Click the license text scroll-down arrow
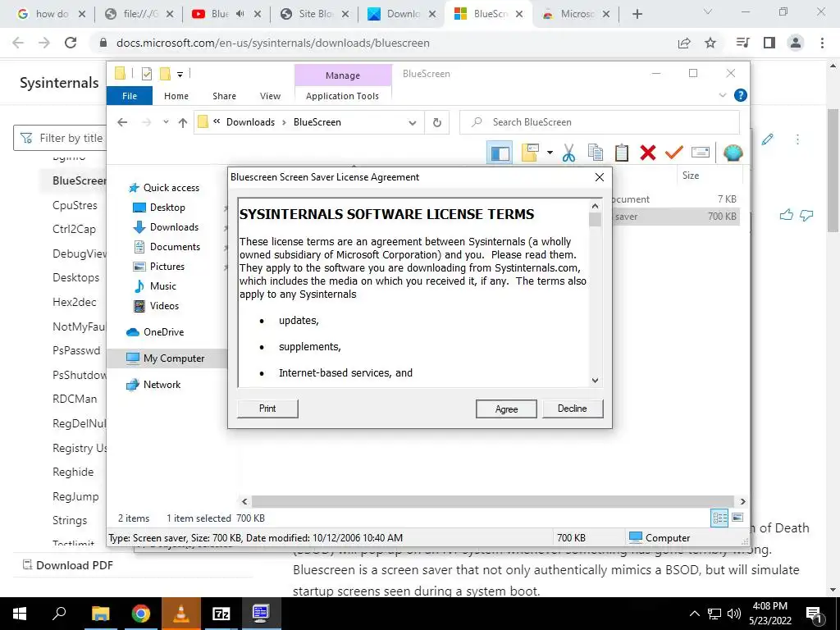Image resolution: width=840 pixels, height=630 pixels. click(595, 381)
